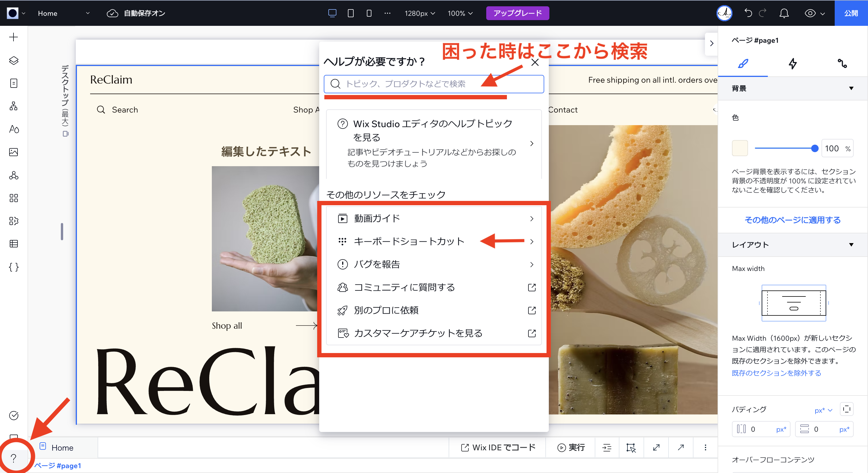Open the 100% zoom level dropdown
Screen dimensions: 868x473
point(460,13)
